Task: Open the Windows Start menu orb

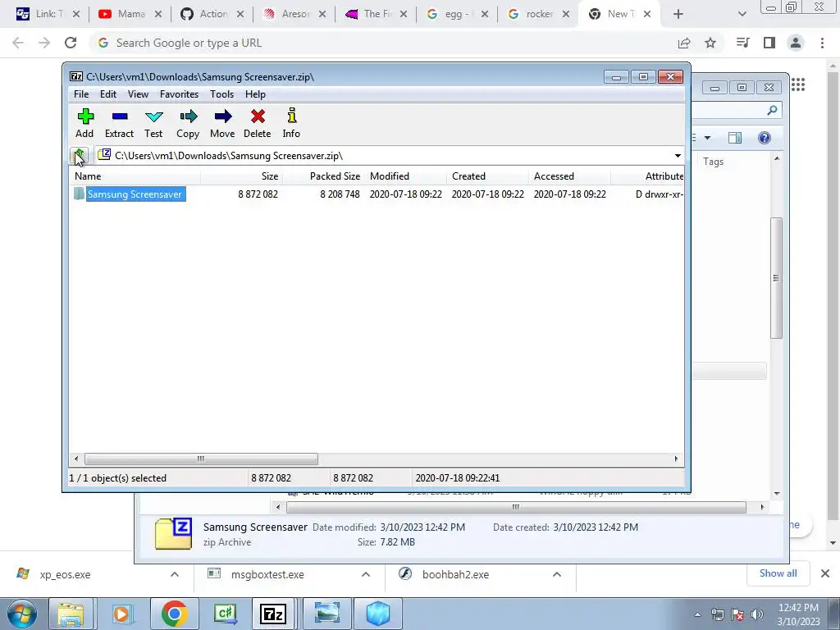Action: coord(21,614)
